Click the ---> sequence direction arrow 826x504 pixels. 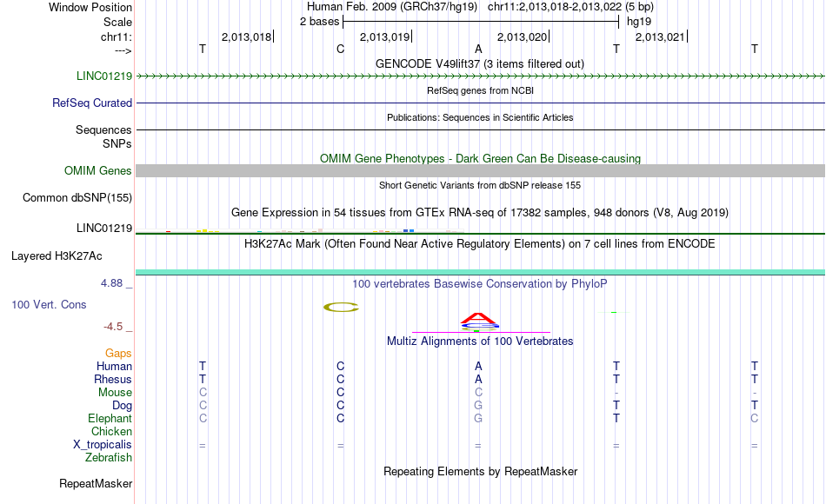pos(123,50)
